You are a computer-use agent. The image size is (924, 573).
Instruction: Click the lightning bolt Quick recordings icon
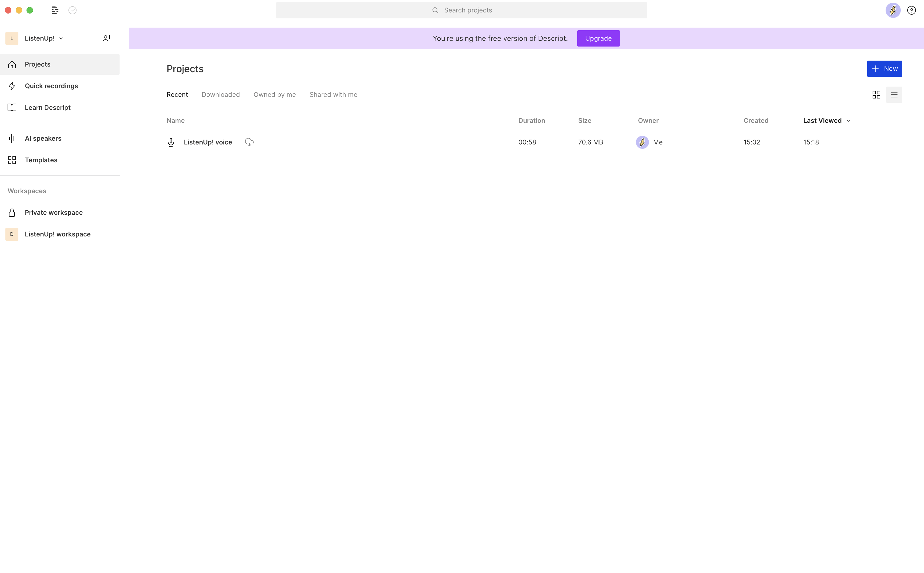[12, 86]
